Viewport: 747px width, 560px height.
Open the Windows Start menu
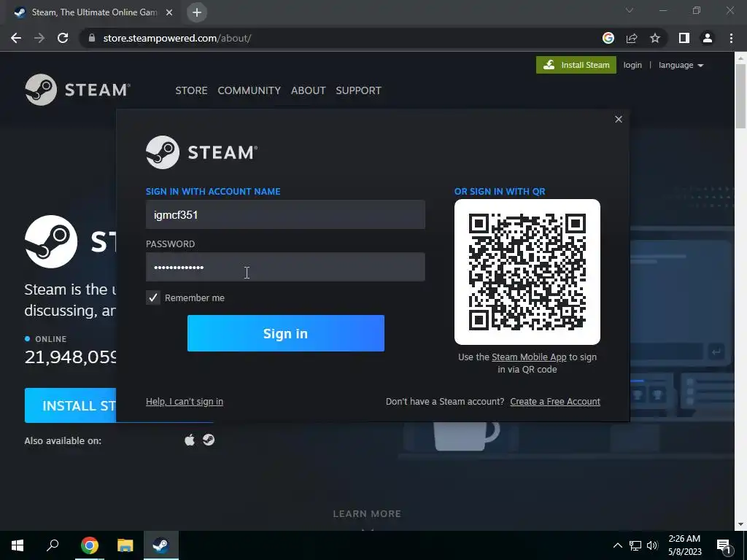pos(18,545)
